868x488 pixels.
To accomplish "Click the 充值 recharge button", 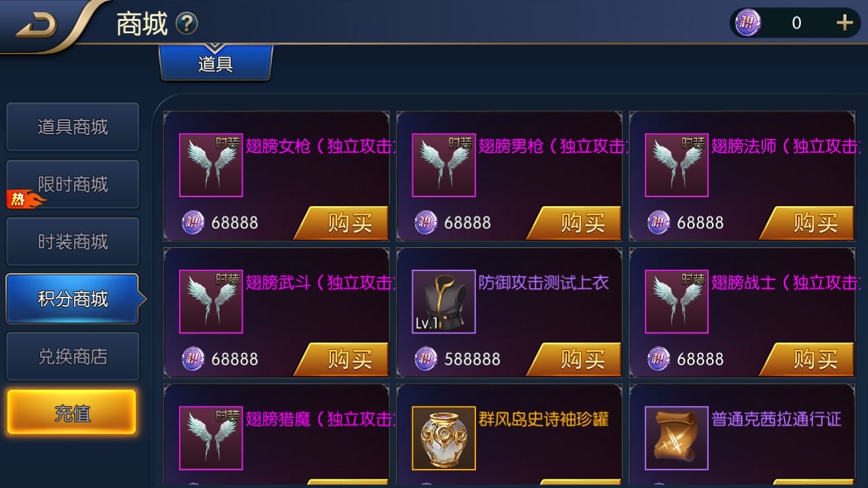I will tap(72, 413).
